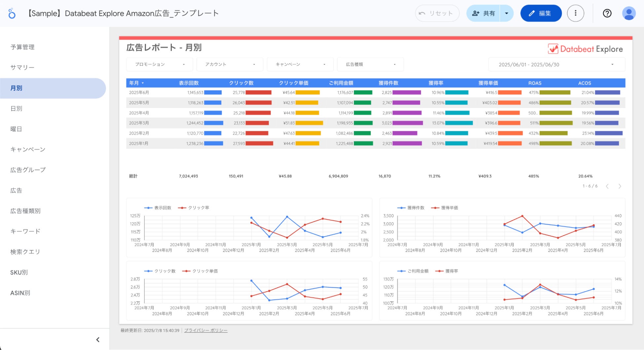Open the キャンペーン filter dropdown
Screen dimensions: 644x350
(x=300, y=64)
